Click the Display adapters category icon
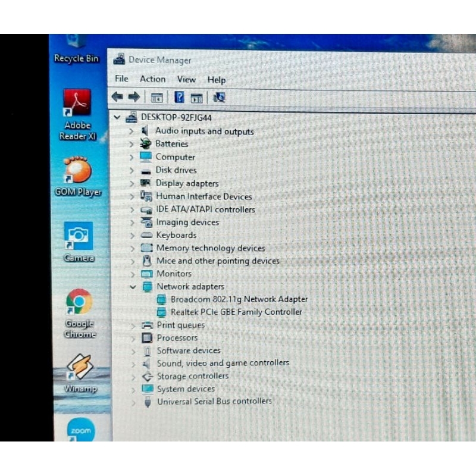476x476 pixels. 145,183
